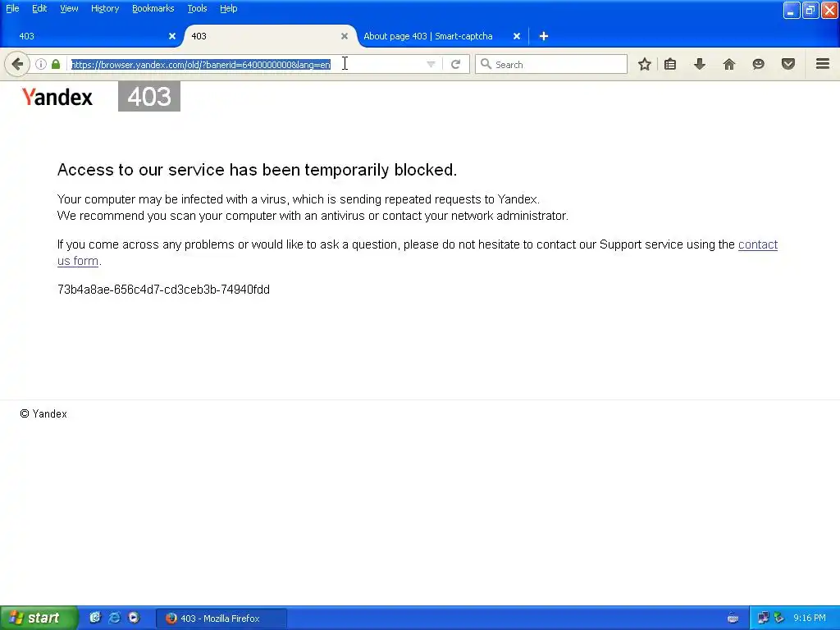Image resolution: width=840 pixels, height=630 pixels.
Task: Open the Bookmarks menu
Action: point(153,8)
